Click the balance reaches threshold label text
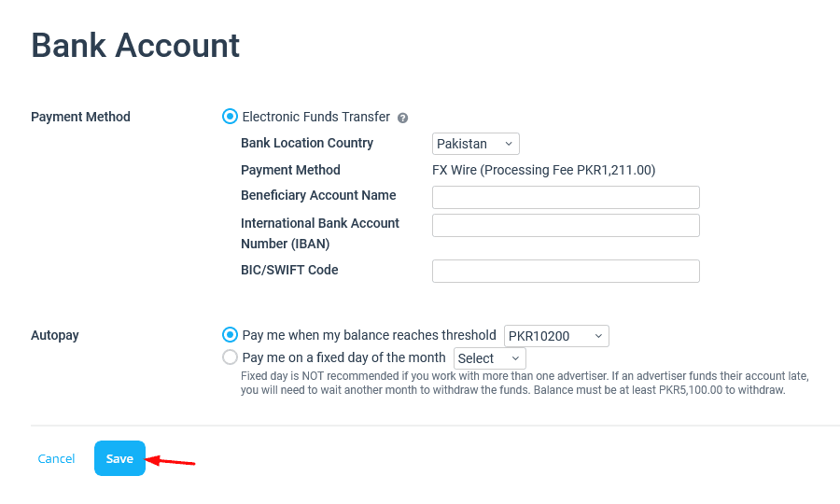The height and width of the screenshot is (504, 840). (369, 335)
